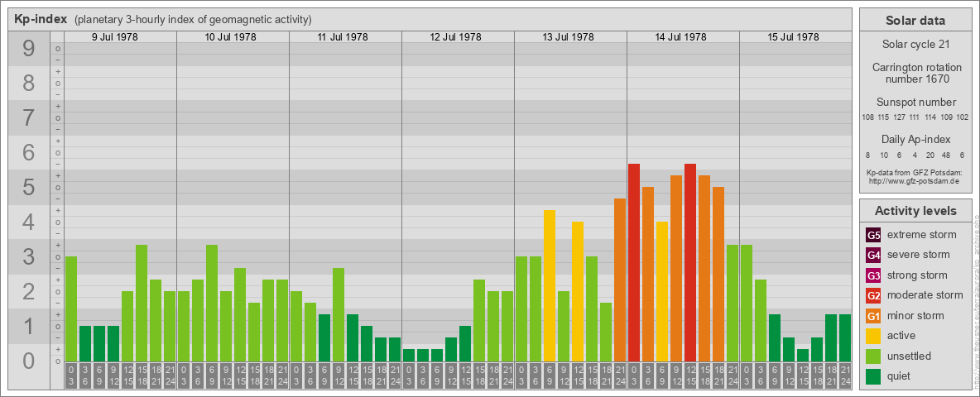Click the short bar for 12 Jul 0-3h
Screen dimensions: 980x397
click(x=409, y=355)
